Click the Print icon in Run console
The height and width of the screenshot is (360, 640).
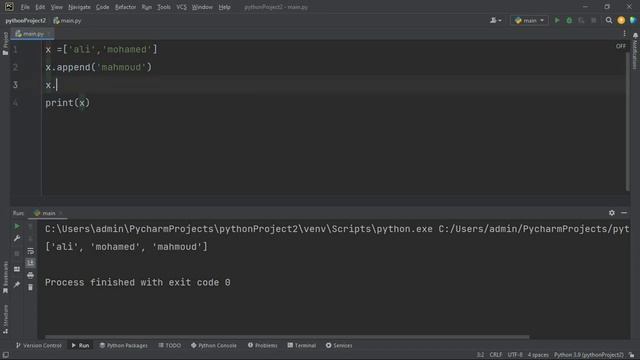tap(31, 276)
